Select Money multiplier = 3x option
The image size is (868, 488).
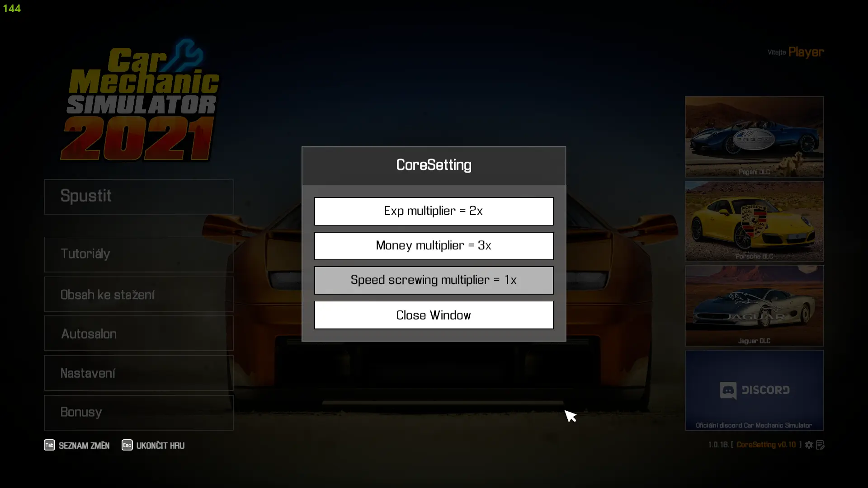click(434, 245)
